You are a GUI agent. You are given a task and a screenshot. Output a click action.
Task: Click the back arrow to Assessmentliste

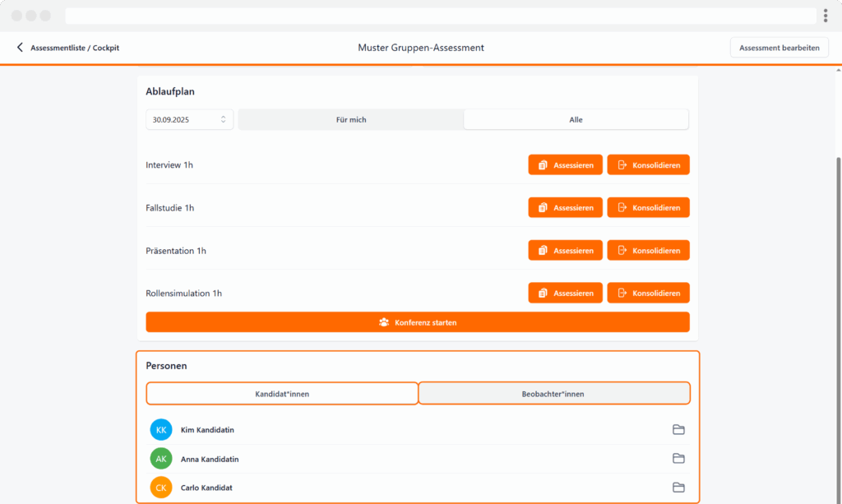pos(20,48)
